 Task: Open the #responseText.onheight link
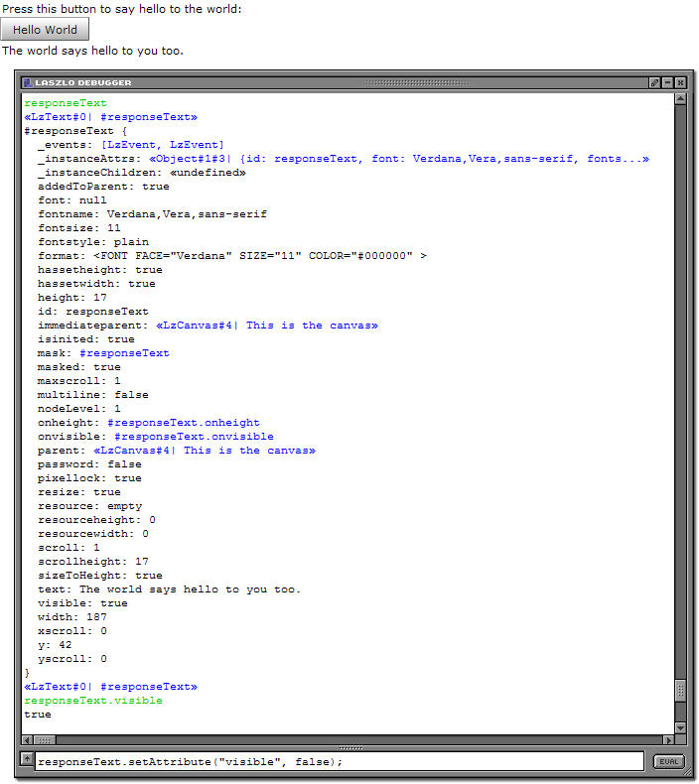tap(184, 423)
